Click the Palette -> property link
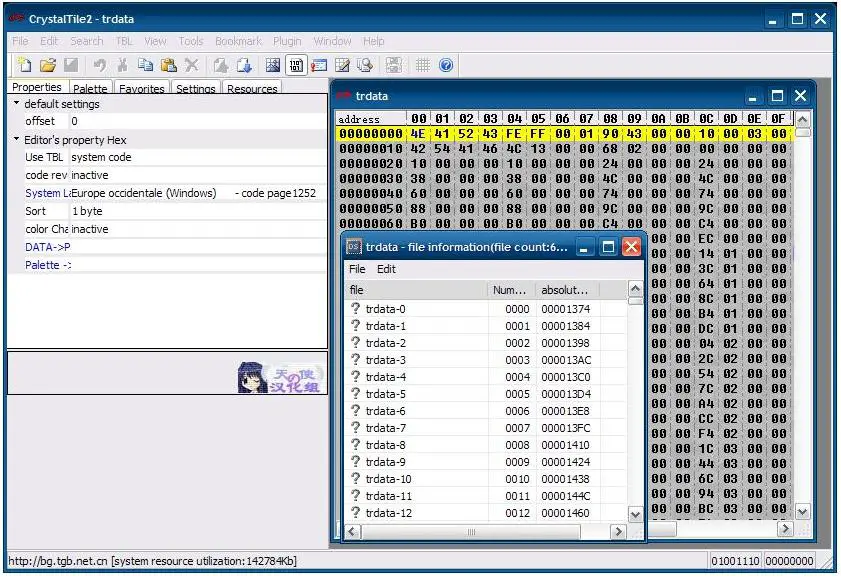841x577 pixels. [48, 265]
